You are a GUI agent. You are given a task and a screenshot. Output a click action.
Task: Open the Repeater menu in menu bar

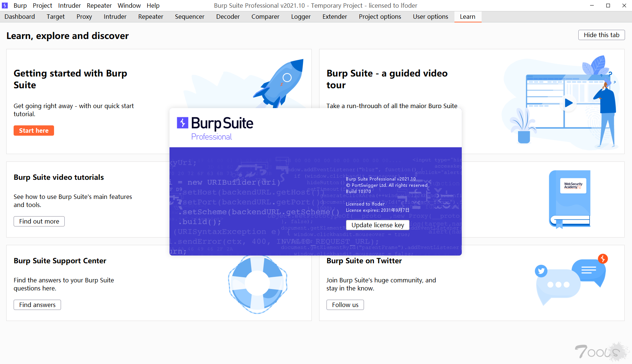tap(99, 6)
